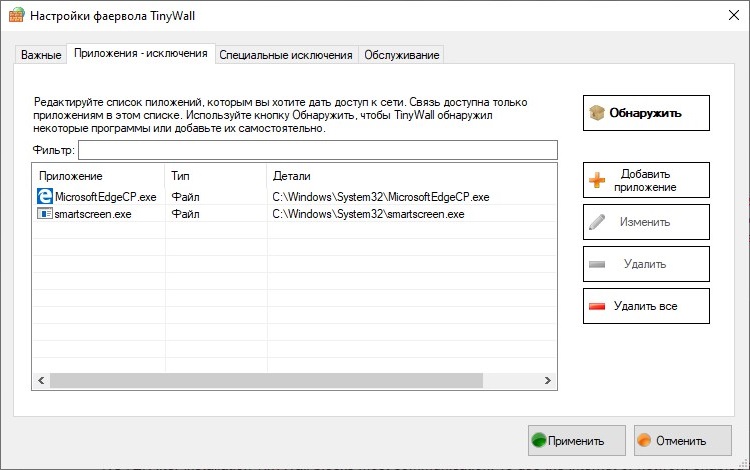Screen dimensions: 750x470
Task: Click the box icon on Обнаружить button
Action: point(596,113)
